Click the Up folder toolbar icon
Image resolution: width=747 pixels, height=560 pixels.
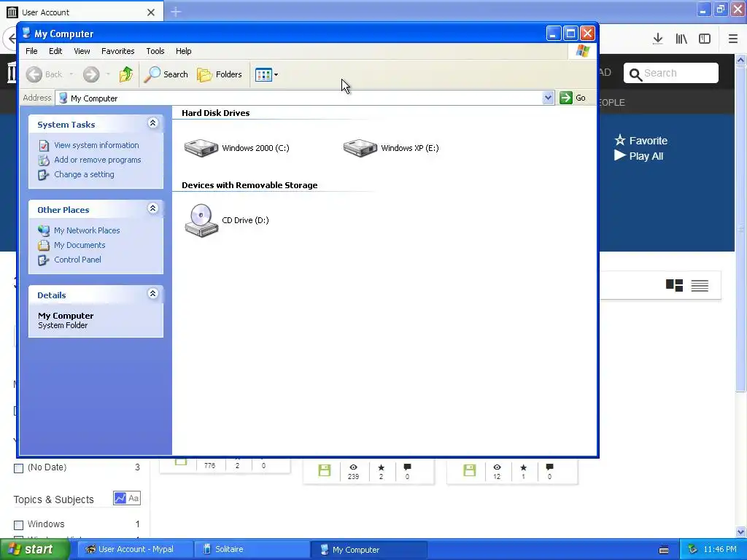pos(126,74)
